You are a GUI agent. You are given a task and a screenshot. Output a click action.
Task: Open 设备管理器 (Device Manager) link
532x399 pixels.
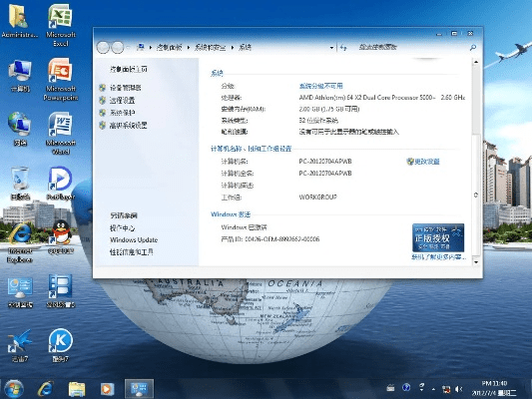click(x=125, y=88)
